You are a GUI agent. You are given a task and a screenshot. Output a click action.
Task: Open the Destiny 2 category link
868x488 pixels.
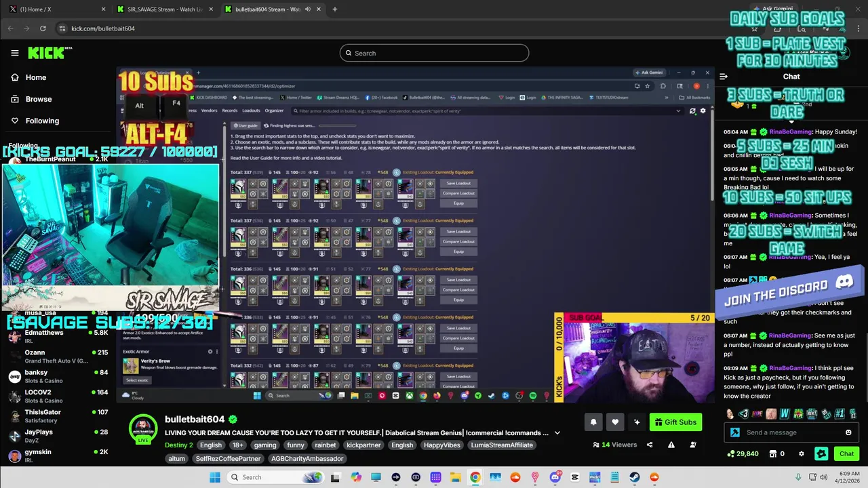point(178,445)
